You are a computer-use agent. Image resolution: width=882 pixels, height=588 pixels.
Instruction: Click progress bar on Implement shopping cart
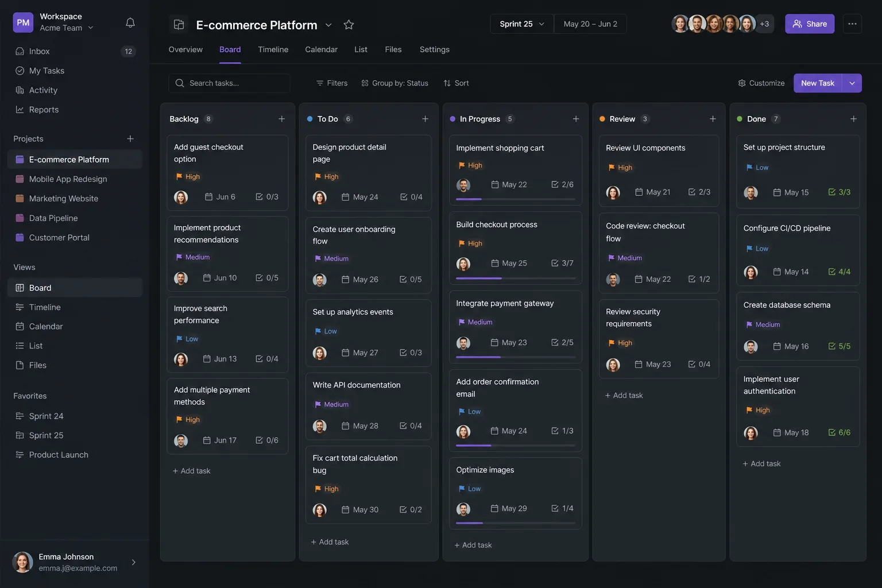(516, 199)
